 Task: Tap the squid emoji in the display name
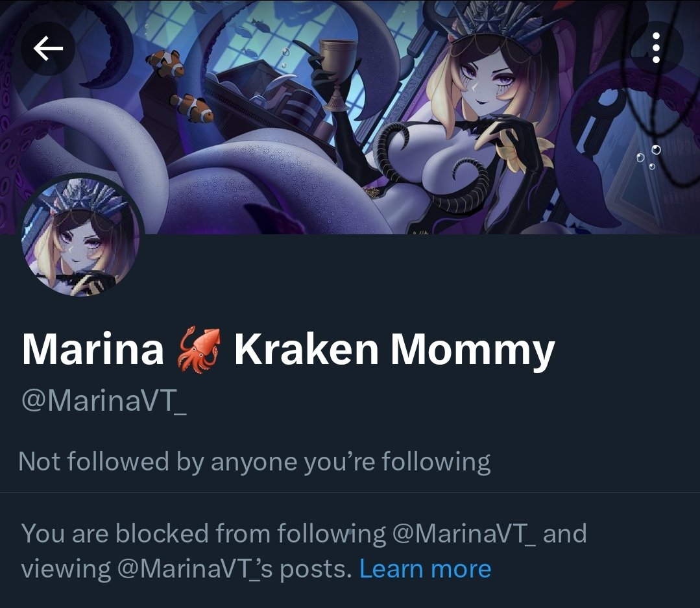coord(199,350)
